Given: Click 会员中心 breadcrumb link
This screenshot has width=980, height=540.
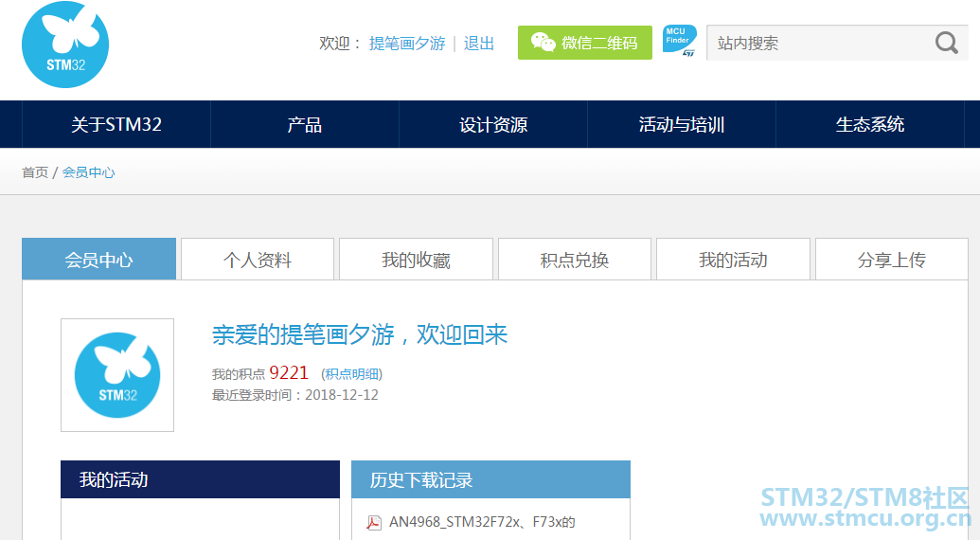Looking at the screenshot, I should pos(88,172).
